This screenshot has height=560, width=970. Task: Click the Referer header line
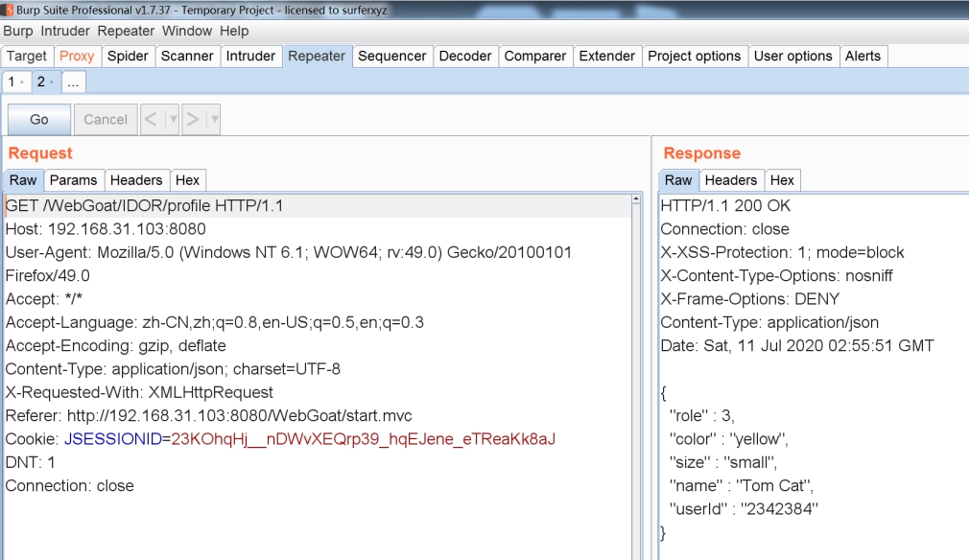point(208,416)
